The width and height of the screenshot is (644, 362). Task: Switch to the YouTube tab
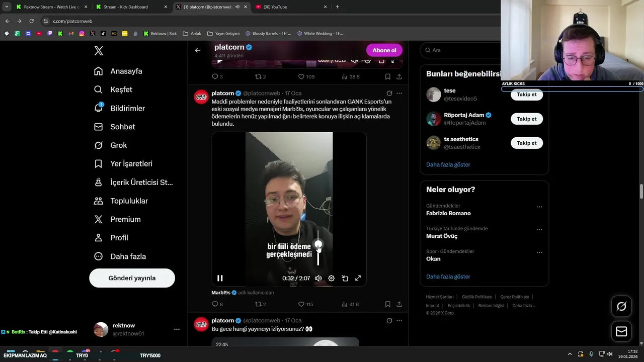click(x=291, y=7)
